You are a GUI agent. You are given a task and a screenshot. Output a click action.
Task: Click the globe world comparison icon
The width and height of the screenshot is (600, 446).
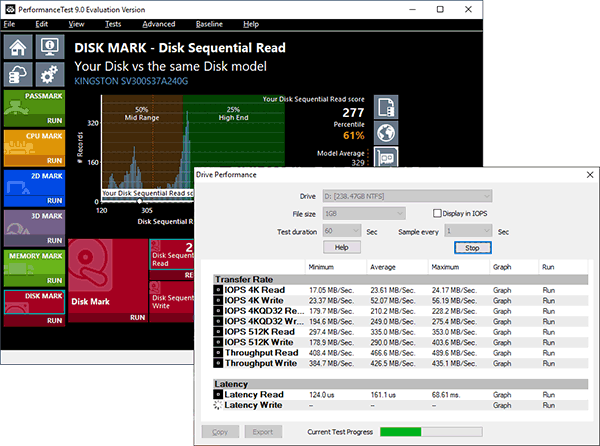[x=386, y=133]
